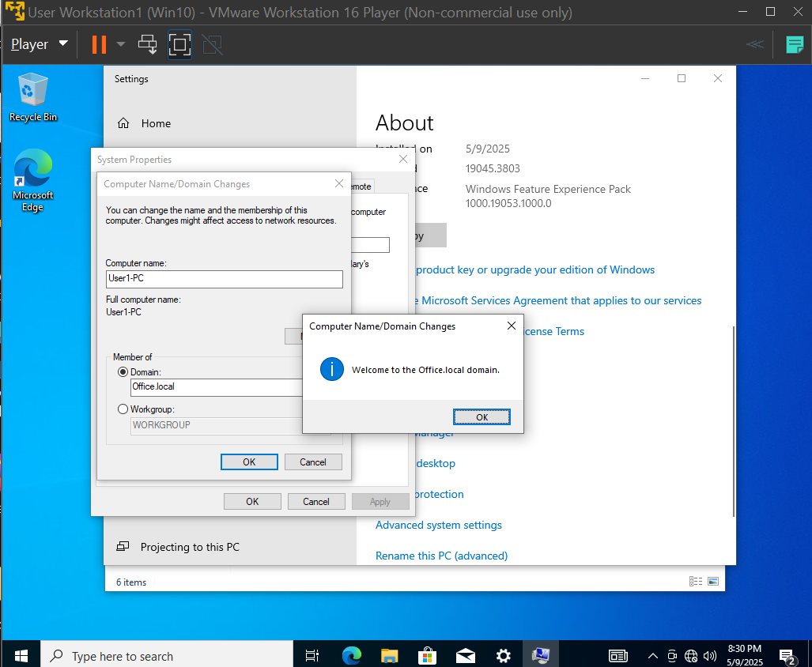Click Cancel in System Properties
Screen dimensions: 812x667
pyautogui.click(x=316, y=501)
